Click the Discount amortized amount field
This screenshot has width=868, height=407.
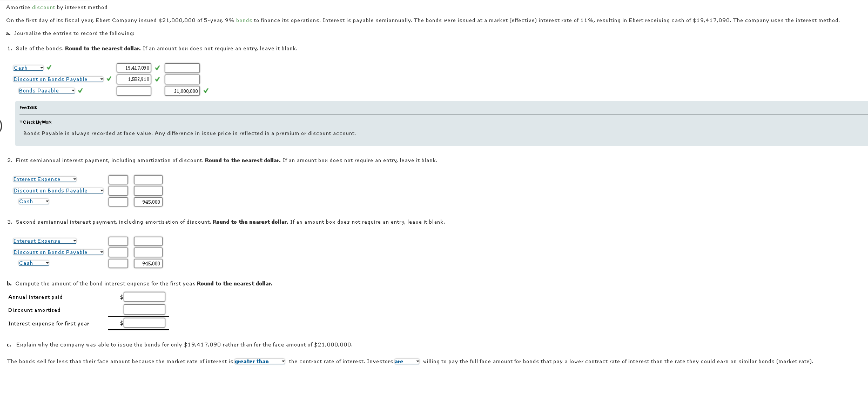click(144, 309)
